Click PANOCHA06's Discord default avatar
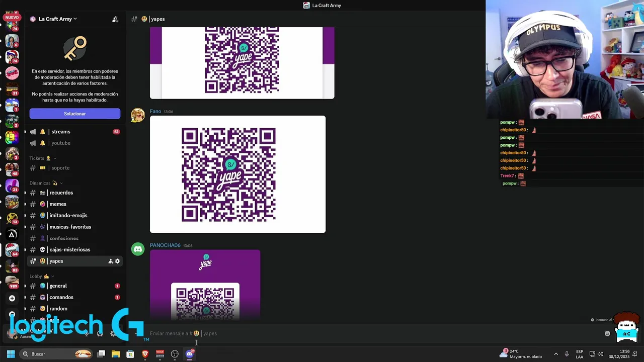The width and height of the screenshot is (644, 362). [x=138, y=249]
